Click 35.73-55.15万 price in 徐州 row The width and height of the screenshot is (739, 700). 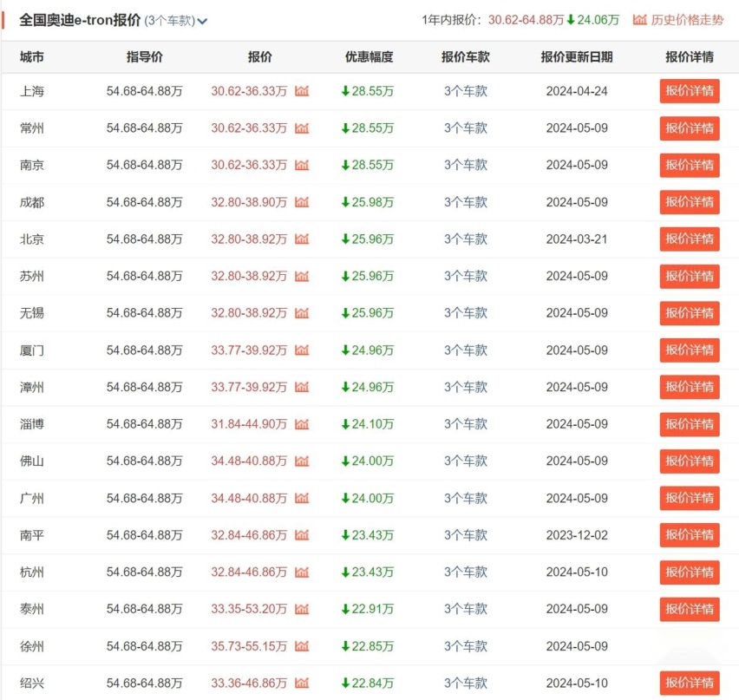click(249, 646)
